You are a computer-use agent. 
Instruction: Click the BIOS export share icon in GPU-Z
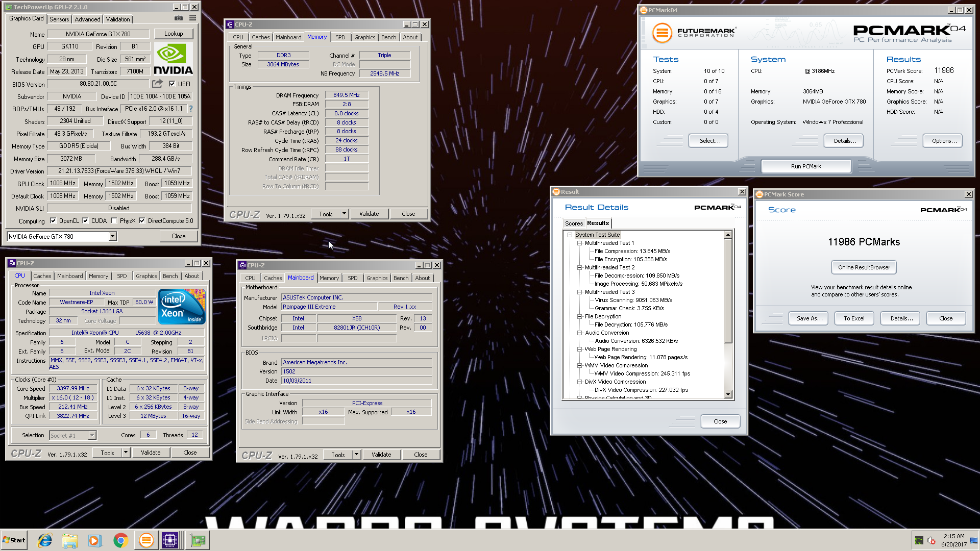[x=158, y=84]
